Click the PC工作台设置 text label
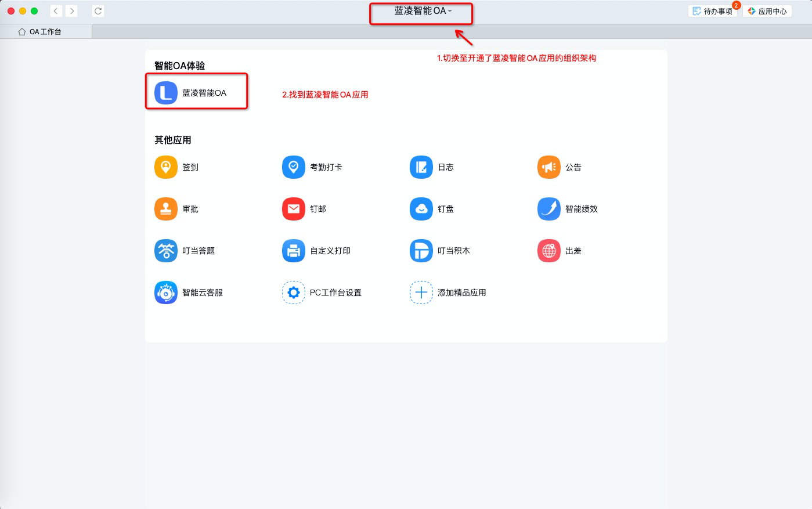Image resolution: width=812 pixels, height=509 pixels. (x=335, y=293)
